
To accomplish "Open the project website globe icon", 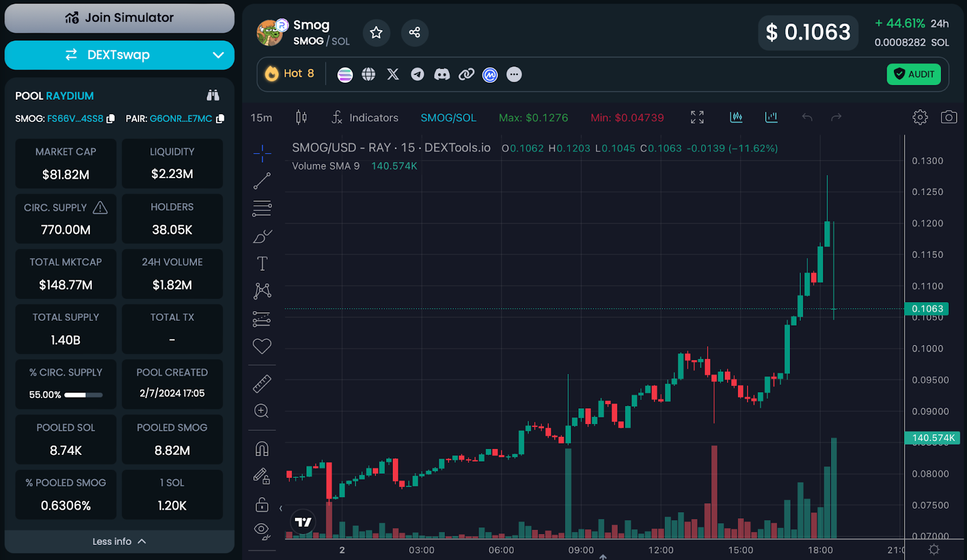I will coord(369,74).
